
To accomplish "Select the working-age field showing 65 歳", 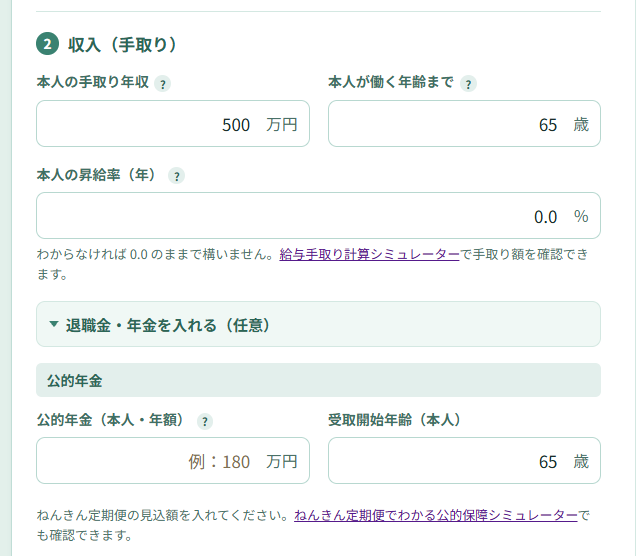I will [x=464, y=123].
